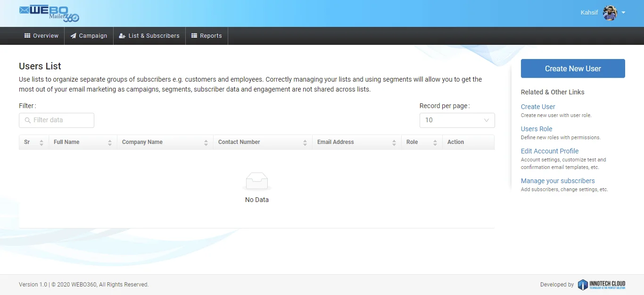Click the user profile avatar picture

pyautogui.click(x=610, y=13)
